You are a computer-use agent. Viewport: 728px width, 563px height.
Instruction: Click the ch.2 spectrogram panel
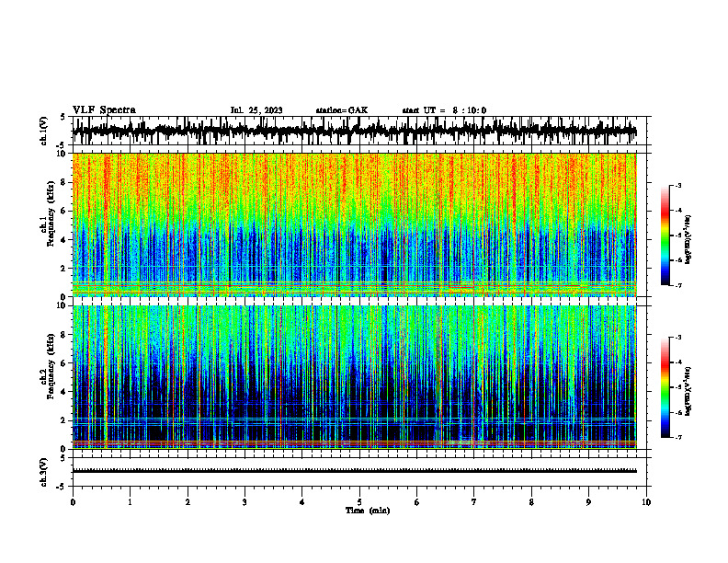point(354,377)
